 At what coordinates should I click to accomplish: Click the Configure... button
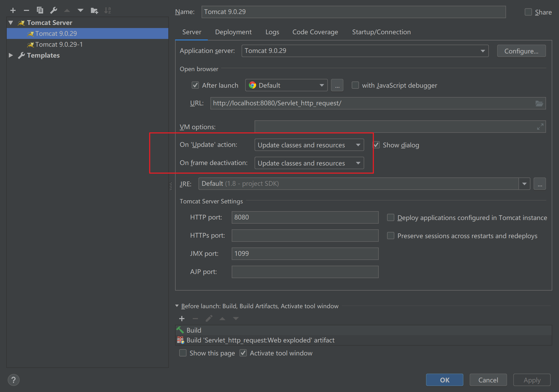(521, 51)
